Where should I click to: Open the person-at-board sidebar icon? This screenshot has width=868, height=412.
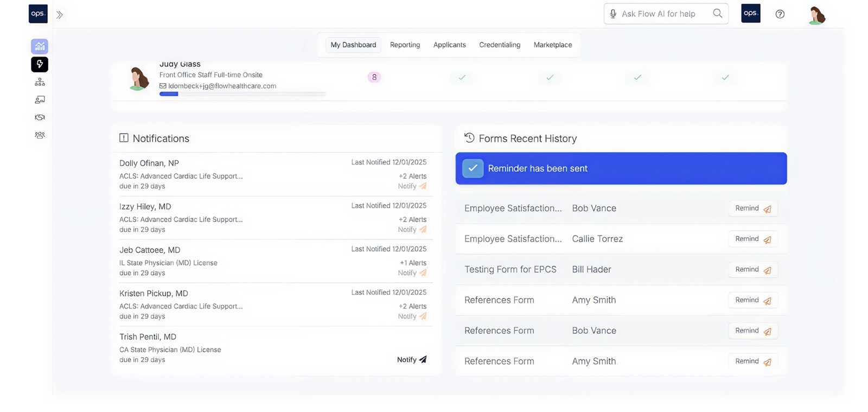pyautogui.click(x=40, y=100)
